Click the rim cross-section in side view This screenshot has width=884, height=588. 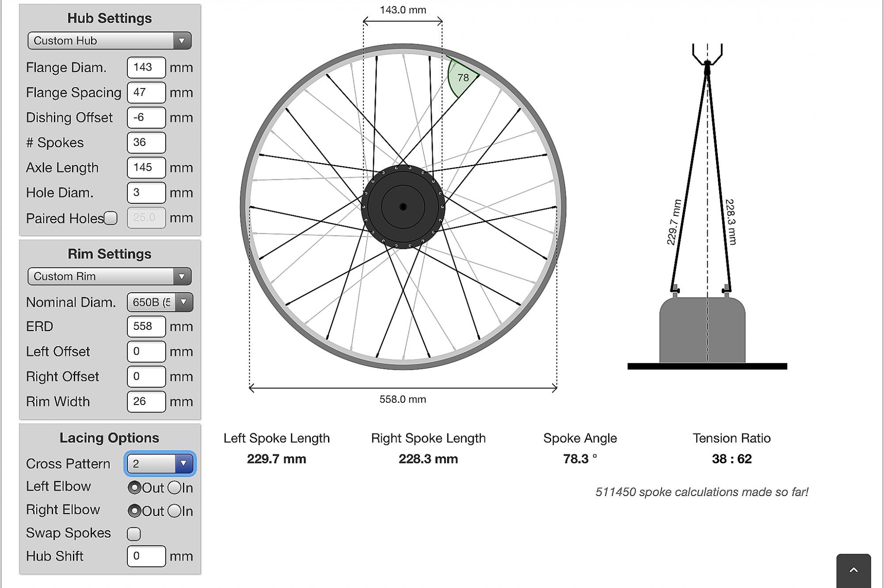702,330
